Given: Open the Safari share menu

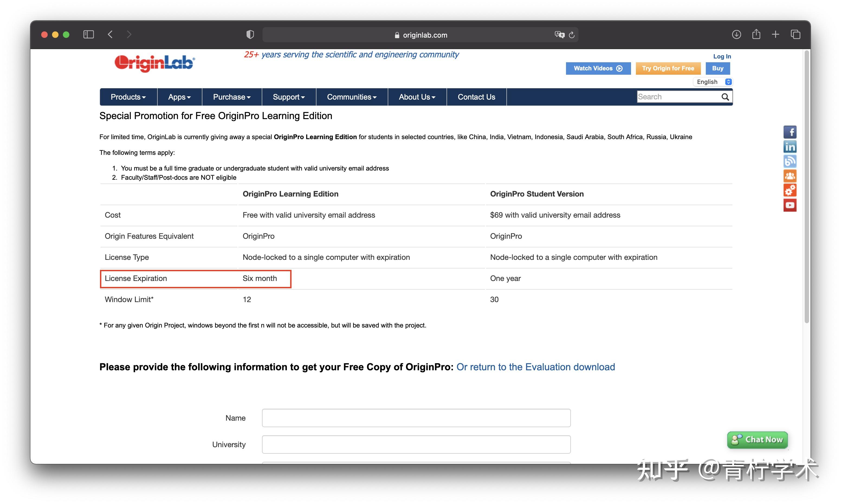Looking at the screenshot, I should (x=756, y=34).
